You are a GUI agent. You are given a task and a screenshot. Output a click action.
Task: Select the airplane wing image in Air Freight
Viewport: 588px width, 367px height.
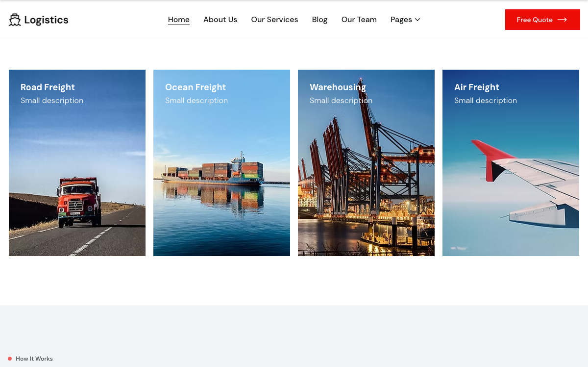coord(511,163)
